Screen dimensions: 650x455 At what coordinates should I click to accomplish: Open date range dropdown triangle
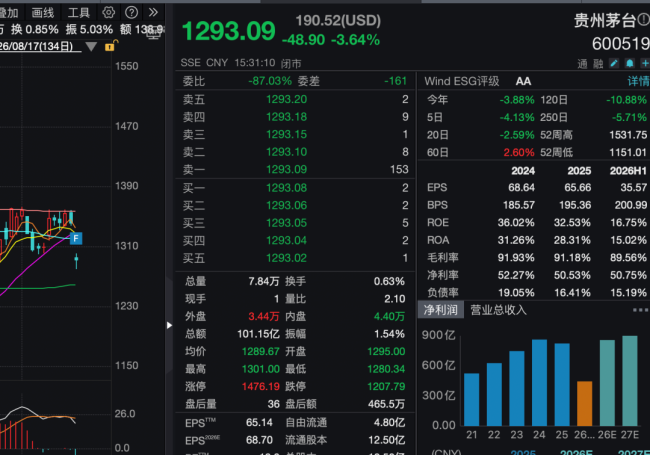(91, 46)
